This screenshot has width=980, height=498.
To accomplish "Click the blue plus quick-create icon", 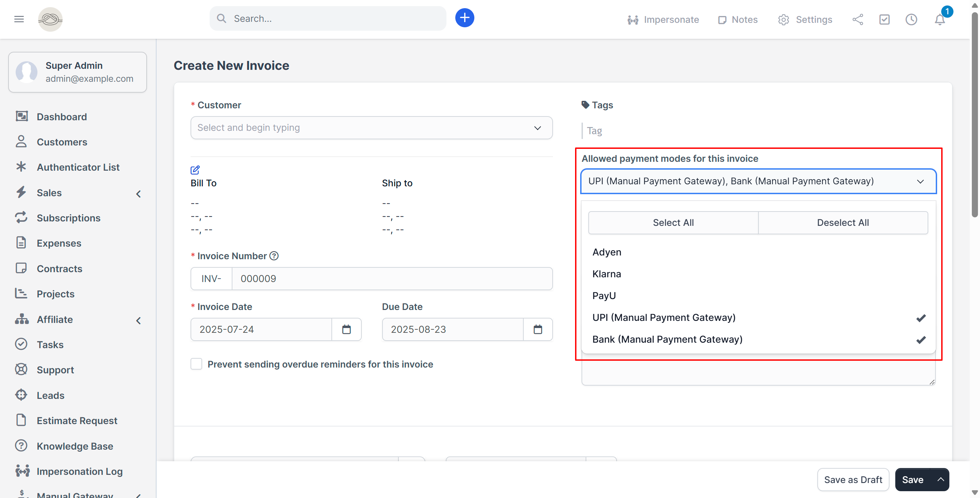I will (x=464, y=18).
